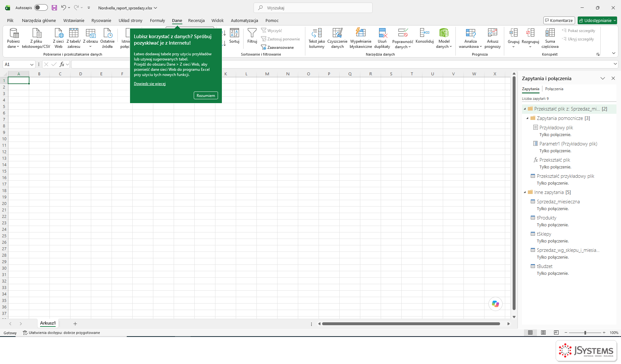621x364 pixels.
Task: Collapse the Inne zapytania group
Action: coord(525,192)
